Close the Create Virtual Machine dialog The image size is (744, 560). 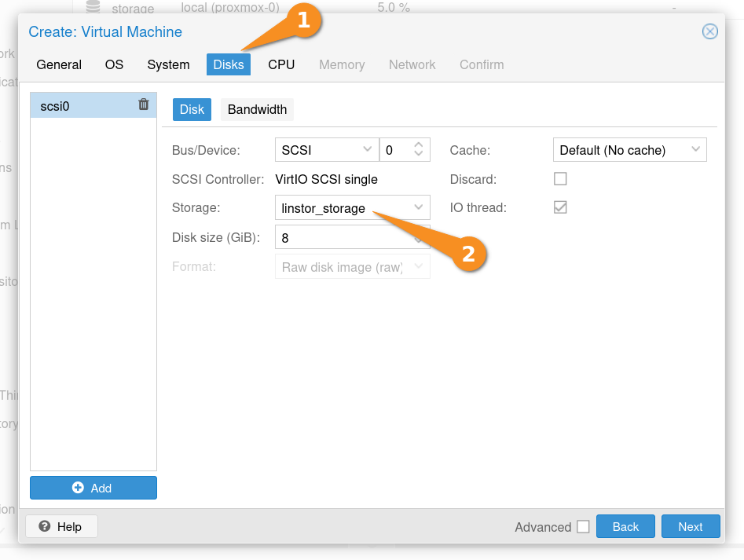710,31
